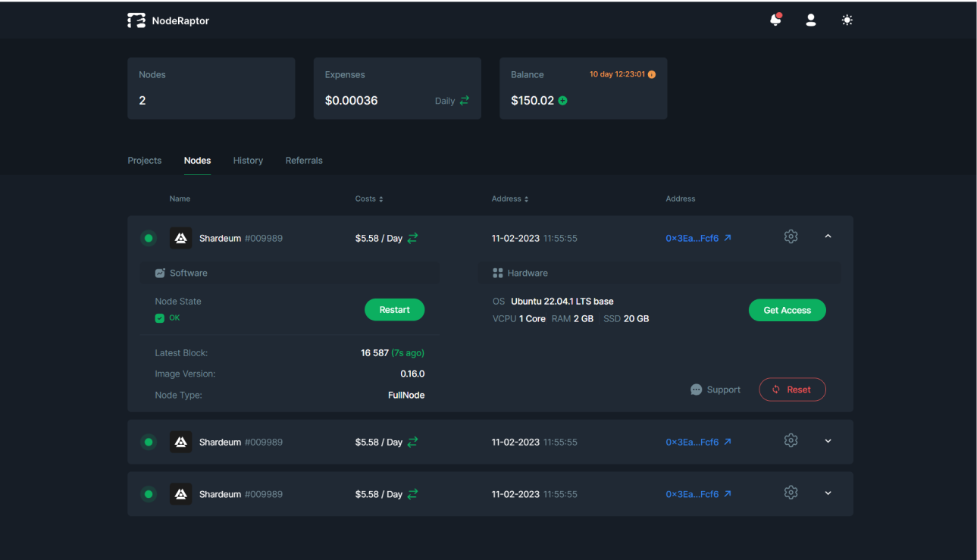Open the notifications bell

click(775, 20)
